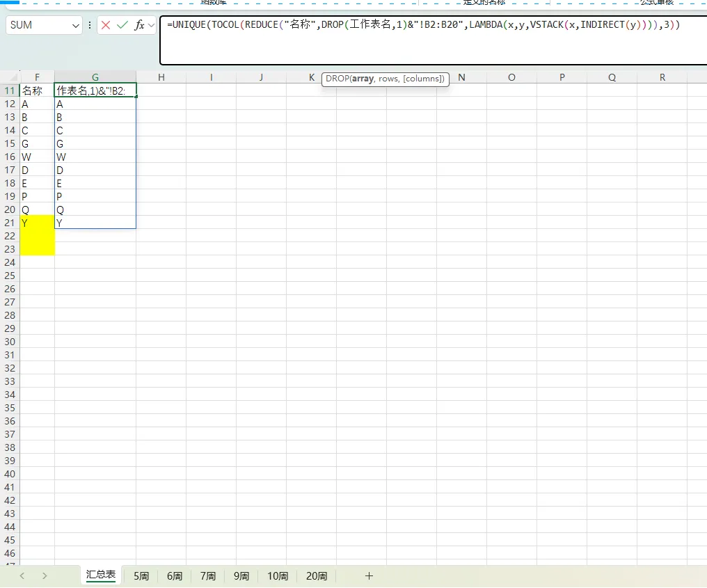Click cell G13 with value B

[x=95, y=117]
